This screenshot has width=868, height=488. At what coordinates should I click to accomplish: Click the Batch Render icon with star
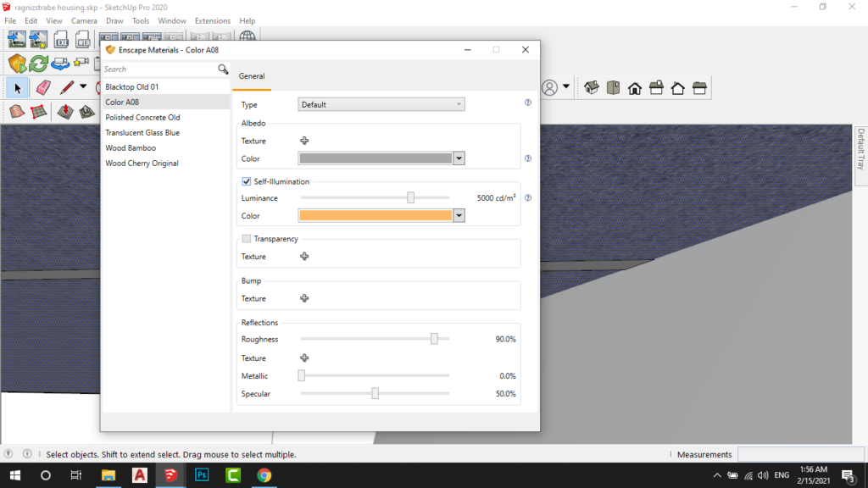pos(39,39)
